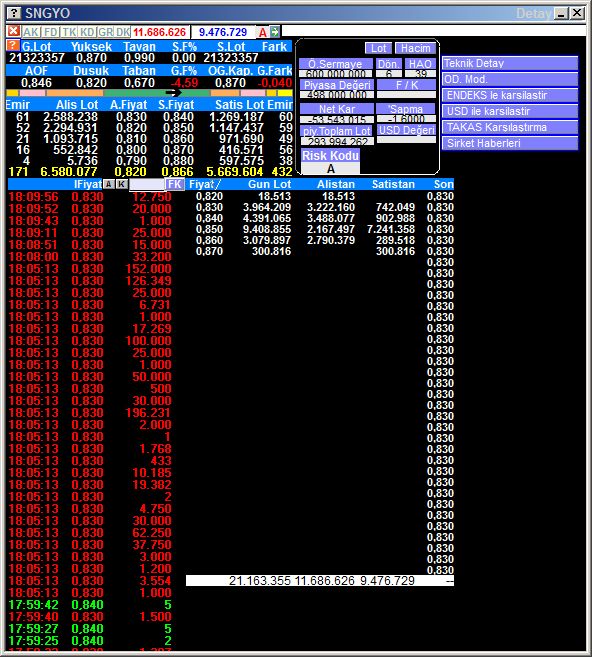592x657 pixels.
Task: Click ENDEKS ile karsilastir button
Action: 510,95
